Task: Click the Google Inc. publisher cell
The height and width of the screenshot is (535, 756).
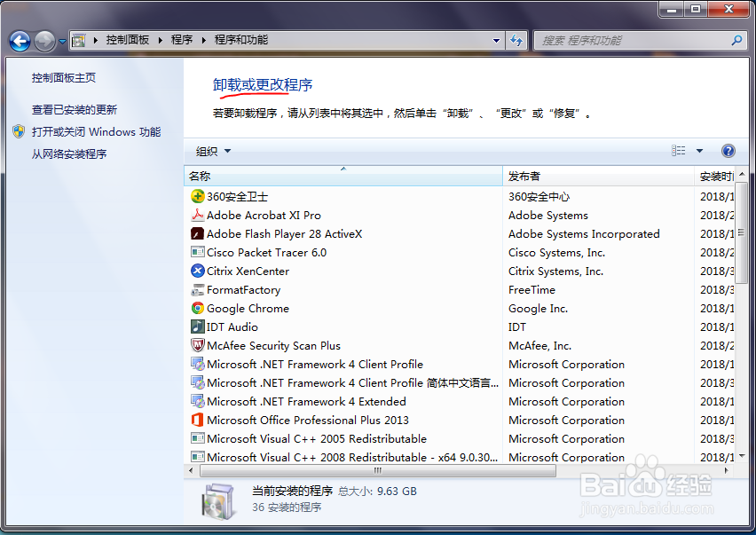Action: pos(538,309)
